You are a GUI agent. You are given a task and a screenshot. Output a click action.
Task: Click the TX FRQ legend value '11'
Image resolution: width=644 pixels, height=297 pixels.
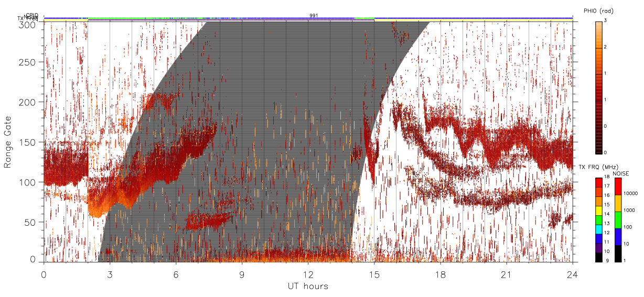pos(606,241)
